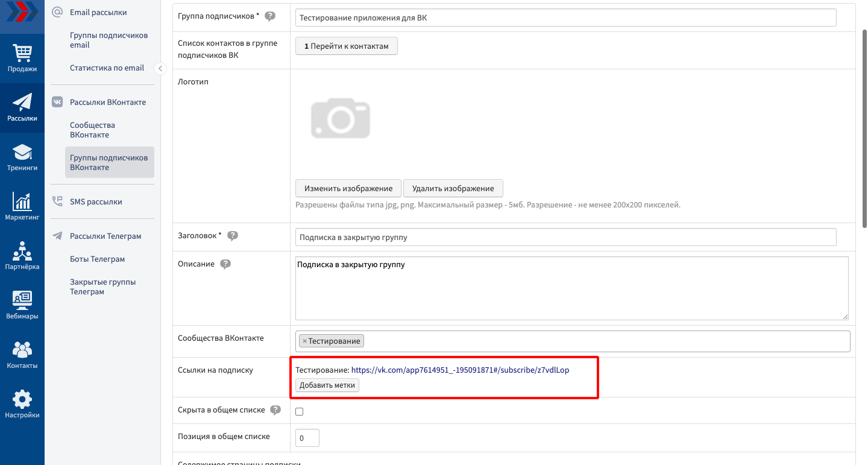Viewport: 868px width, 465px height.
Task: Open Статистика по email menu item
Action: click(107, 68)
